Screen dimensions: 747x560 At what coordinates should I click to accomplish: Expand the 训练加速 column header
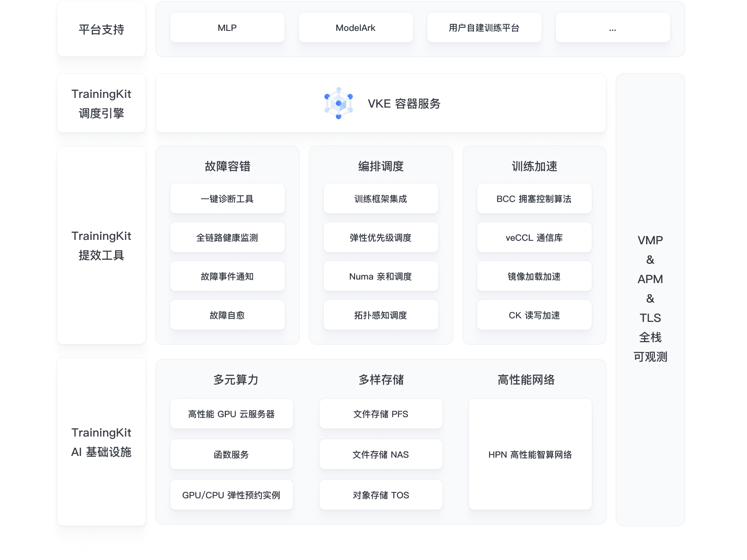pos(534,167)
